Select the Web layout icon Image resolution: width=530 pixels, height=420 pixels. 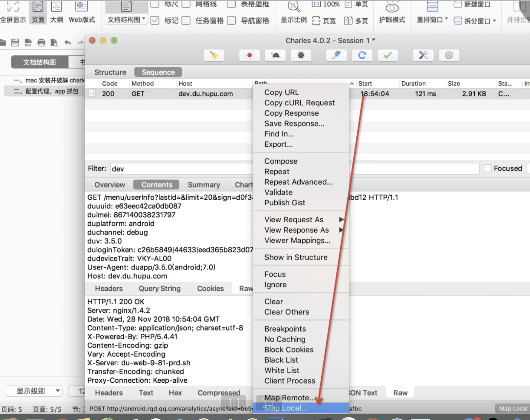pos(81,7)
